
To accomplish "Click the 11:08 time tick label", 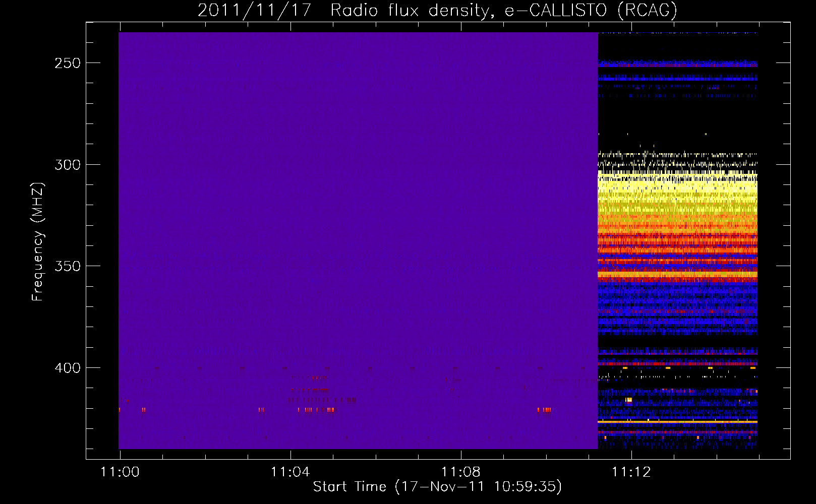I will coord(460,472).
